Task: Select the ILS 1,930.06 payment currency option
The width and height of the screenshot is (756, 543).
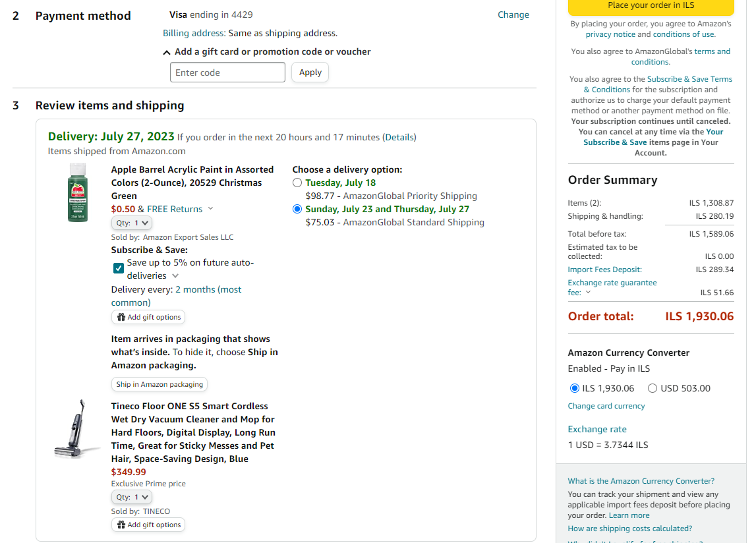Action: [x=574, y=388]
